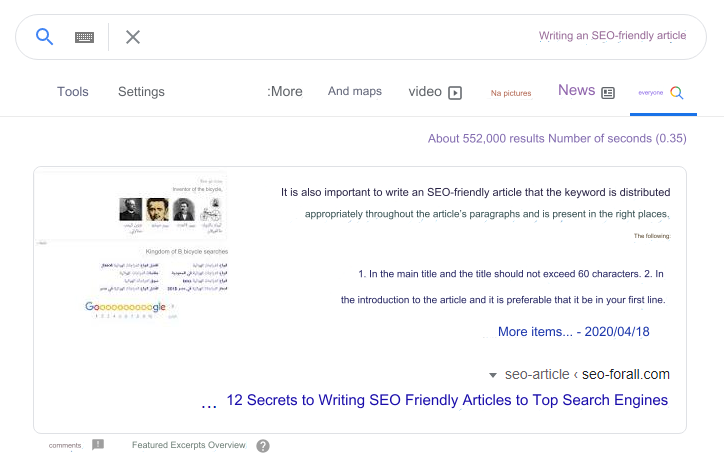Switch to the News tab
724x470 pixels.
click(x=576, y=90)
